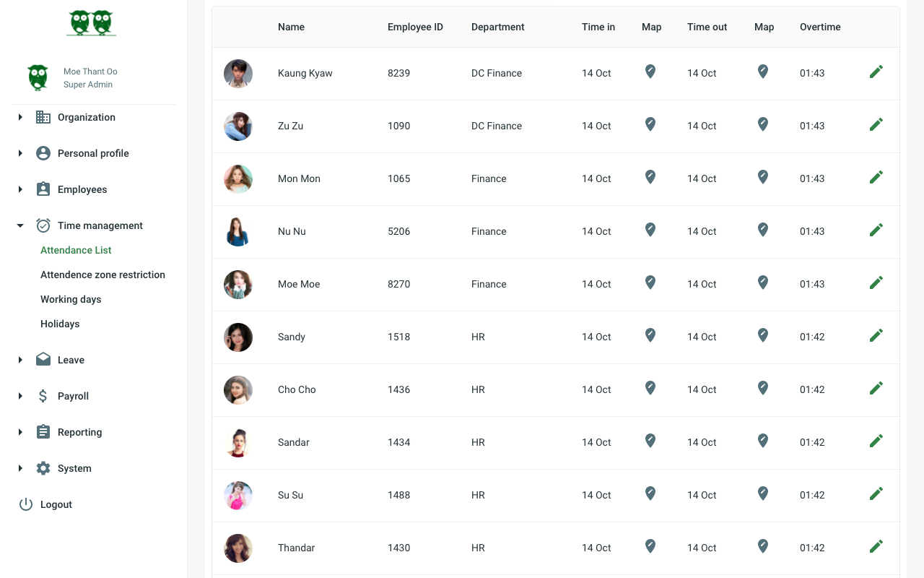
Task: Open Time in map pin for Thandar
Action: pyautogui.click(x=650, y=547)
